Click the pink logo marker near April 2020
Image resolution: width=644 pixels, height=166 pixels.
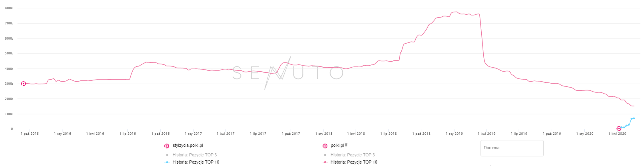pos(619,128)
